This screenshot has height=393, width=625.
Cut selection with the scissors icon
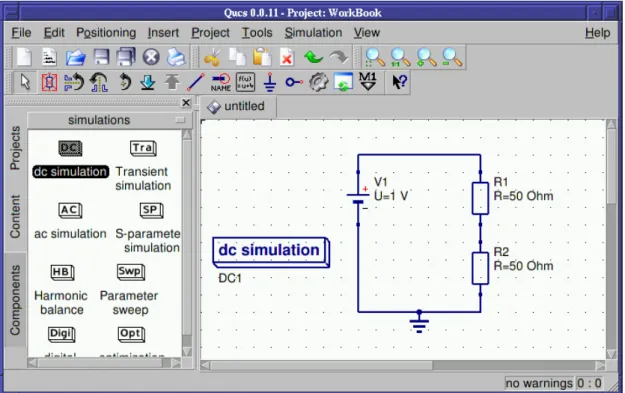tap(212, 58)
